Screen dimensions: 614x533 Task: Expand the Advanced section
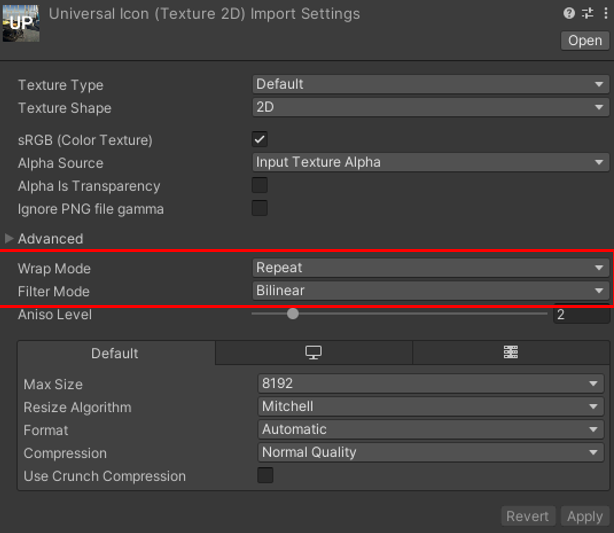pos(11,239)
